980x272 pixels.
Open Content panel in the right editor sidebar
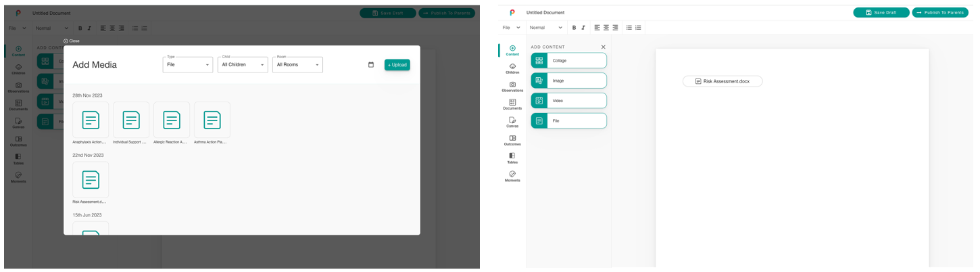512,50
